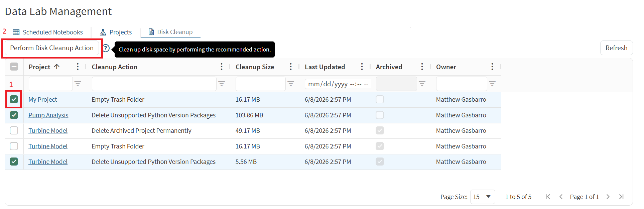Screen dimensions: 644x209
Task: Click the Cleanup Action filter icon
Action: [x=221, y=84]
